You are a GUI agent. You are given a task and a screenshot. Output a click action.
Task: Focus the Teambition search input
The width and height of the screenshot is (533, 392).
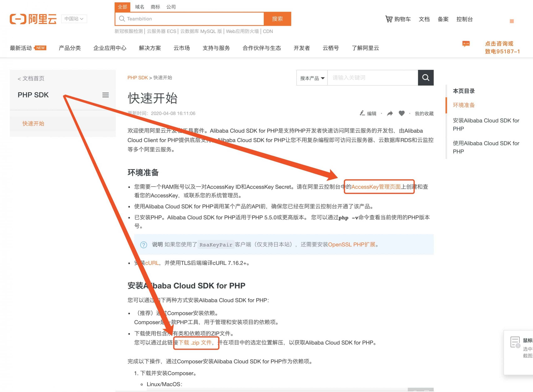[x=190, y=19]
